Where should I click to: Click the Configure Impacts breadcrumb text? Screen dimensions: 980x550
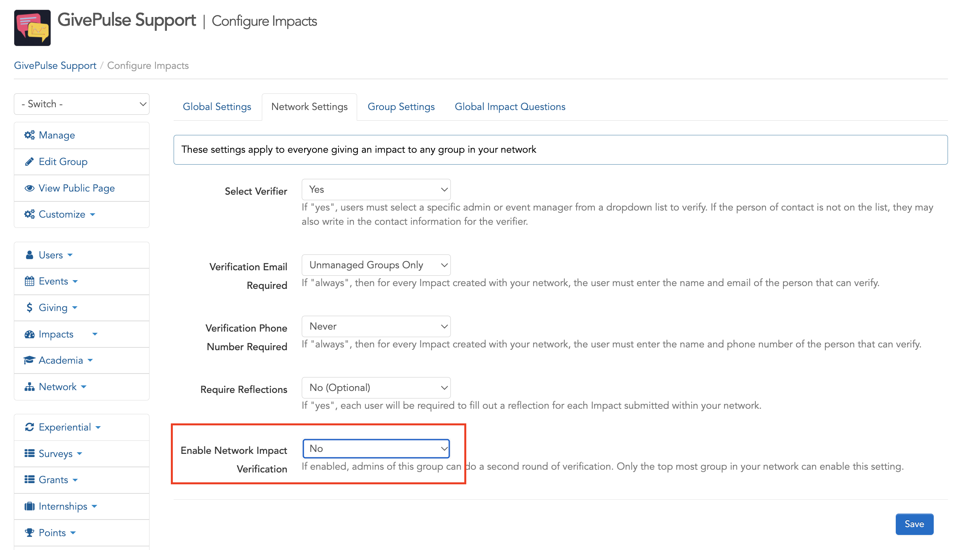(148, 66)
